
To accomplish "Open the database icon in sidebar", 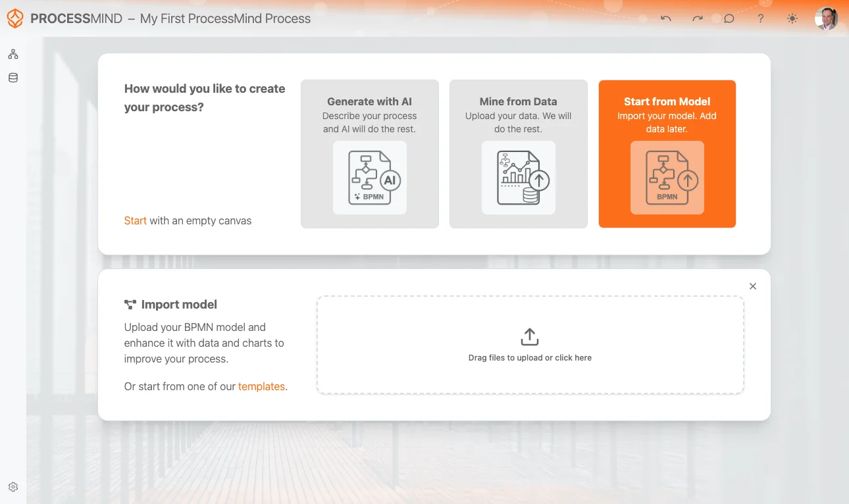I will pos(13,78).
